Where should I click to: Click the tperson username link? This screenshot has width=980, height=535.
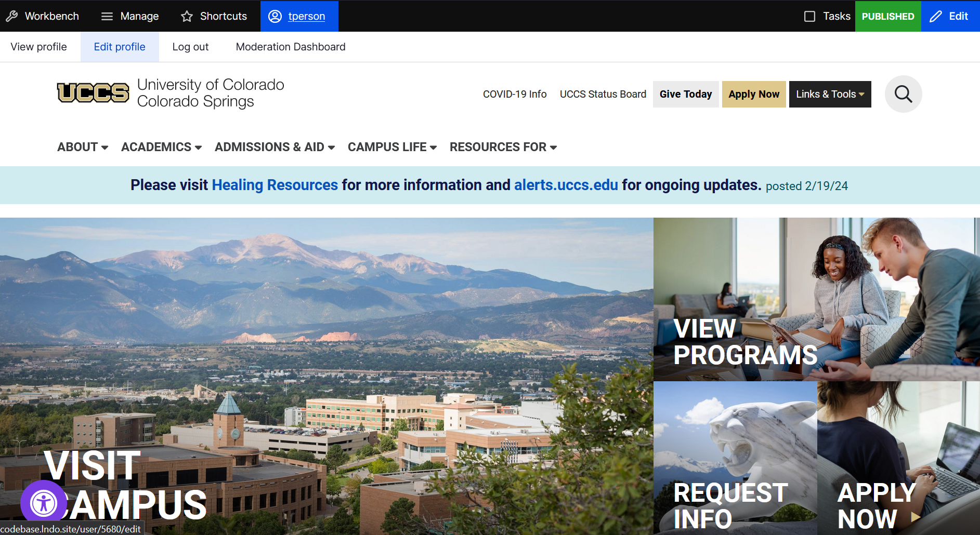click(307, 16)
